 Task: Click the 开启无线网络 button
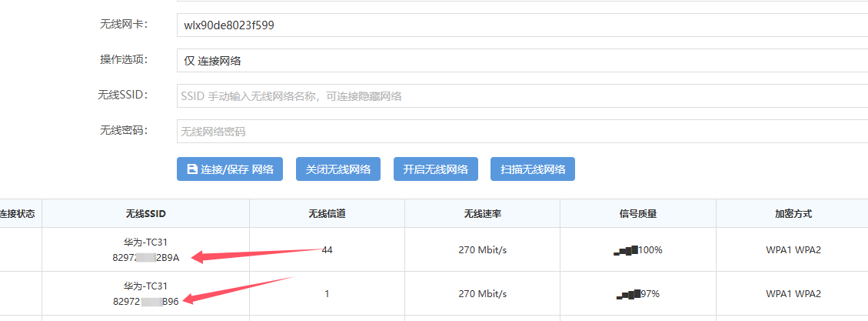436,169
